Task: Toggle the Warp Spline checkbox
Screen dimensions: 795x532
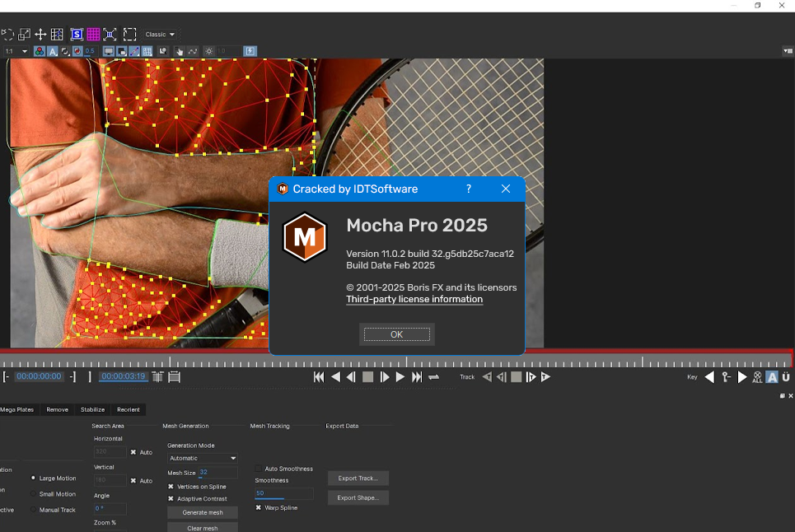Action: tap(259, 507)
